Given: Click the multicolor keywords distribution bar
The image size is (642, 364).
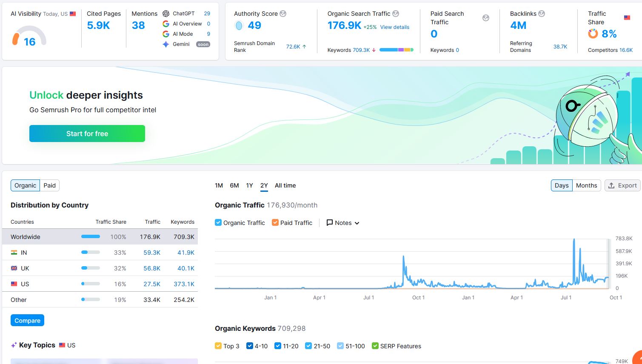Looking at the screenshot, I should (397, 50).
